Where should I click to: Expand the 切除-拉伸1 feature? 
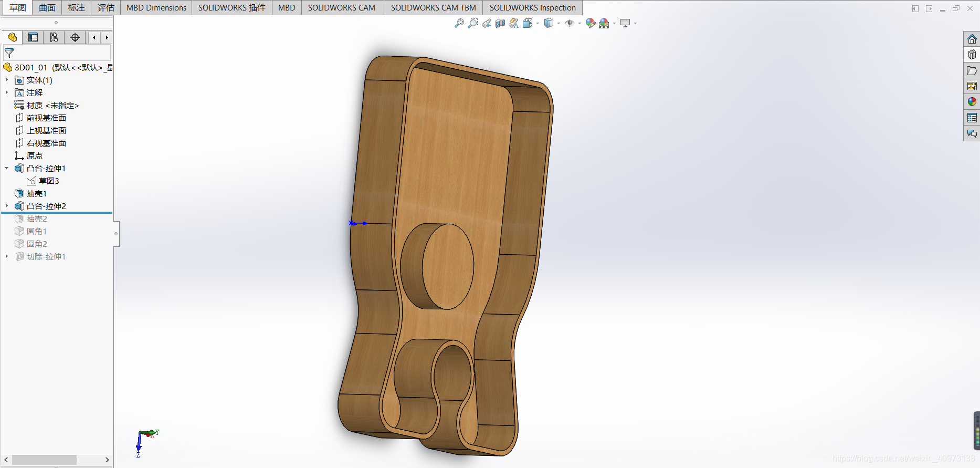point(7,256)
